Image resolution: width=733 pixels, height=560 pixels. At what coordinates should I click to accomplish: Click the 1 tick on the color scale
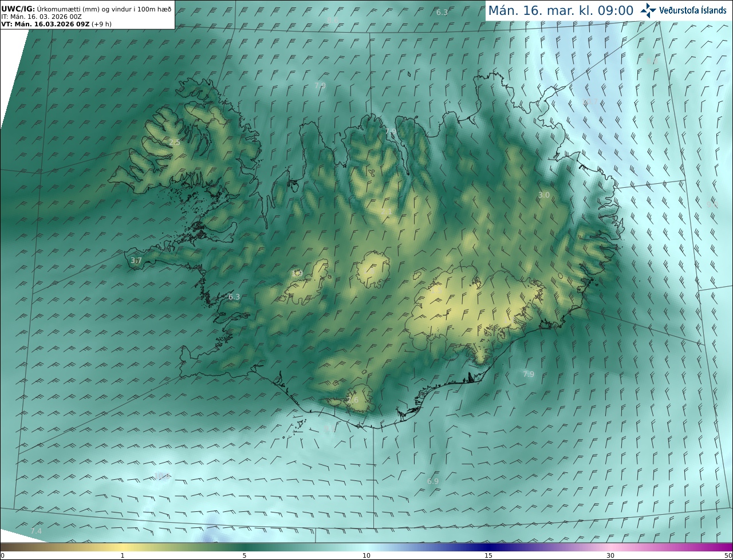coord(123,555)
